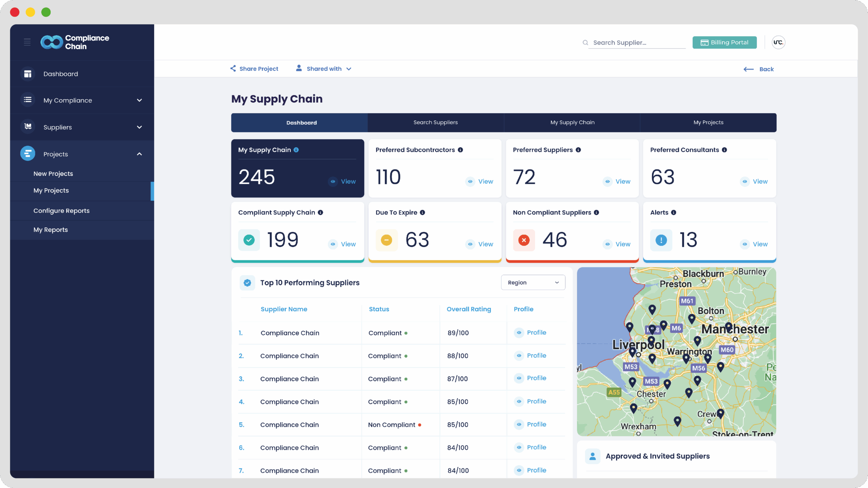Open the Region dropdown
Screen dimensions: 868x488
coord(533,283)
